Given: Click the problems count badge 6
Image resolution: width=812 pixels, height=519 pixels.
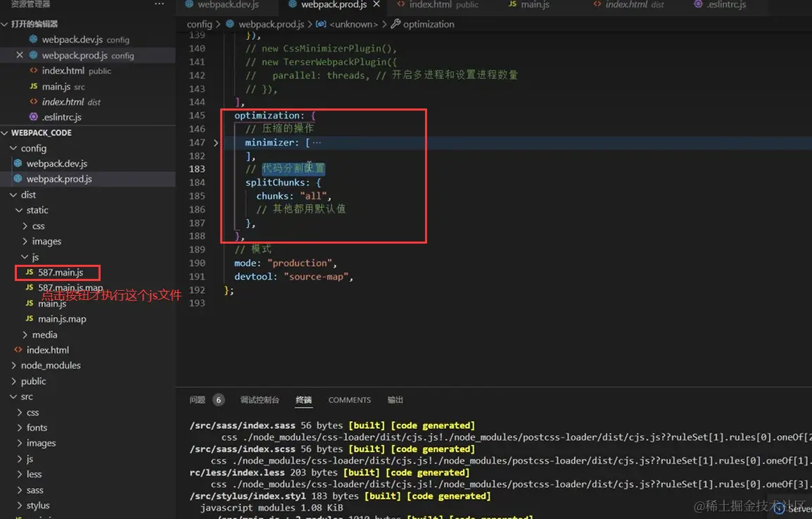Looking at the screenshot, I should (x=219, y=400).
